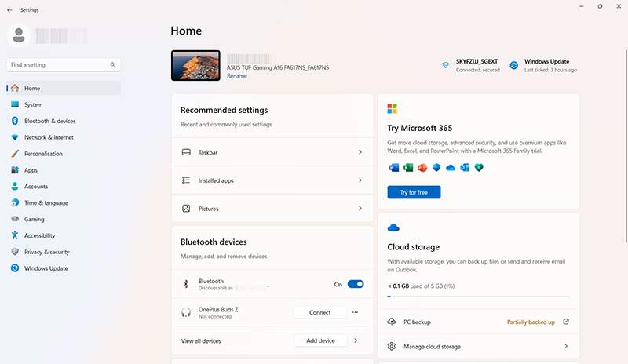This screenshot has height=364, width=628.
Task: Click the vertical scrollbar on the right
Action: pyautogui.click(x=626, y=146)
